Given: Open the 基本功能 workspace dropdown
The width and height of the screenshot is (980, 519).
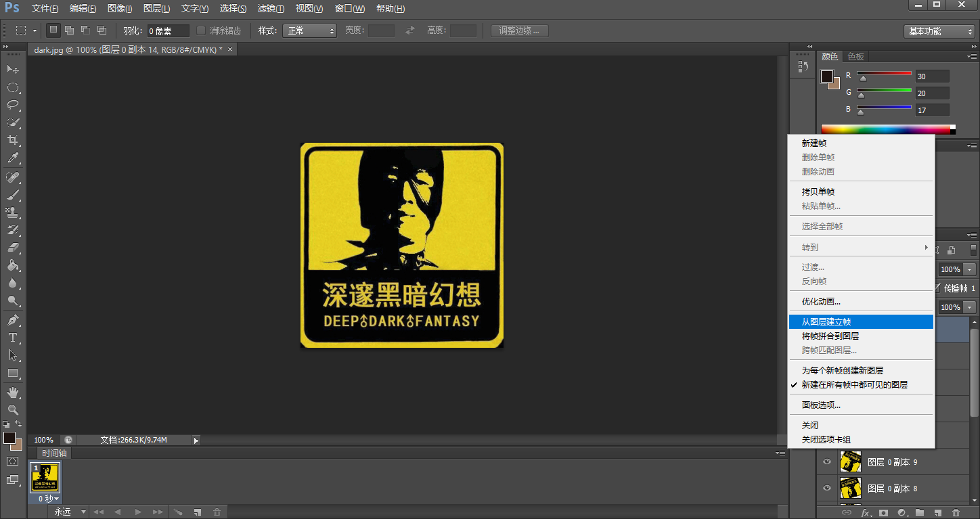Looking at the screenshot, I should 939,31.
